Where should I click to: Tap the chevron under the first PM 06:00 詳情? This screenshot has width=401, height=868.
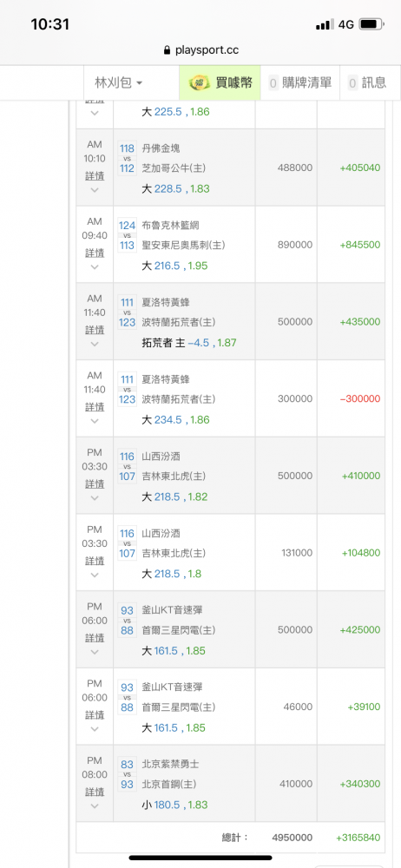click(x=95, y=652)
